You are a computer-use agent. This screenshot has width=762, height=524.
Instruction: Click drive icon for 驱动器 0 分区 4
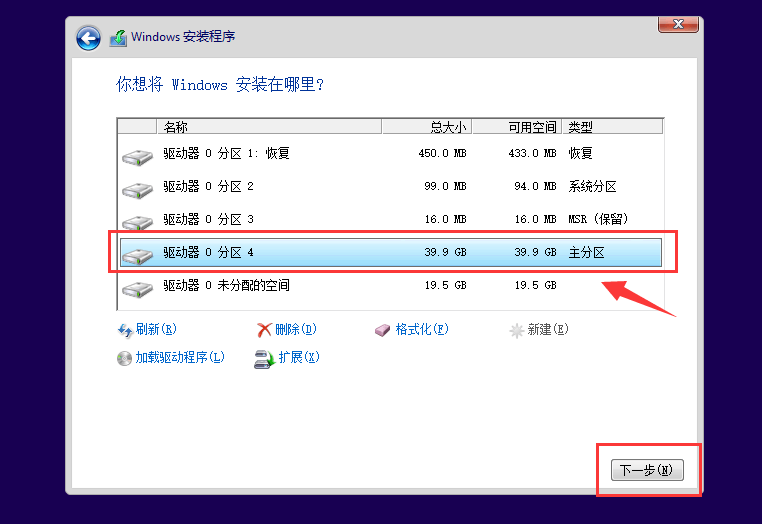(138, 256)
